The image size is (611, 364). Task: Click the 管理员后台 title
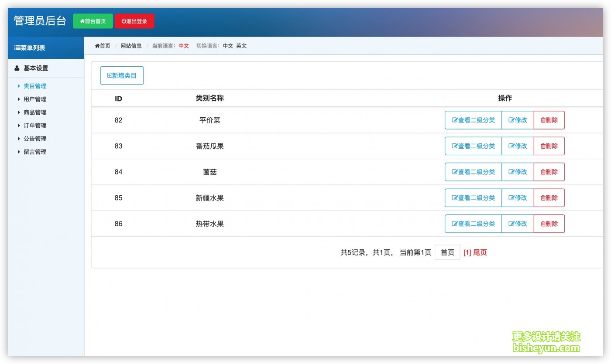40,21
